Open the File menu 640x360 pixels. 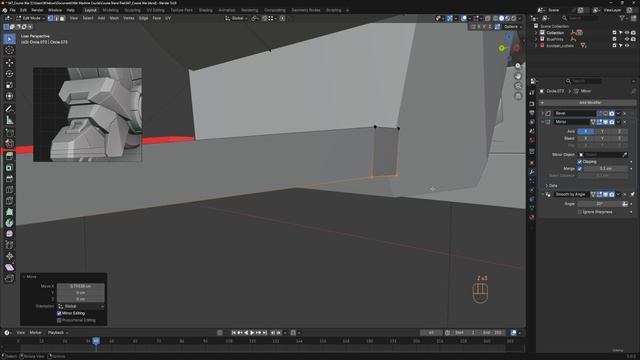point(12,10)
